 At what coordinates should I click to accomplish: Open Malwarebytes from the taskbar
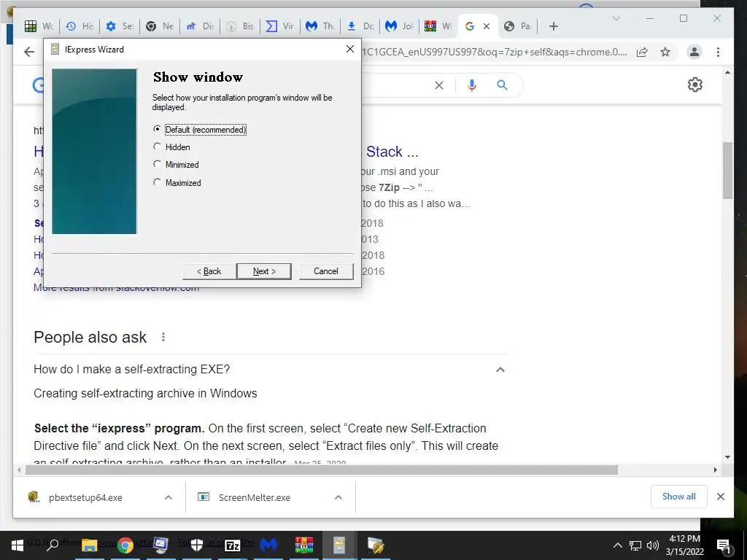(x=268, y=545)
